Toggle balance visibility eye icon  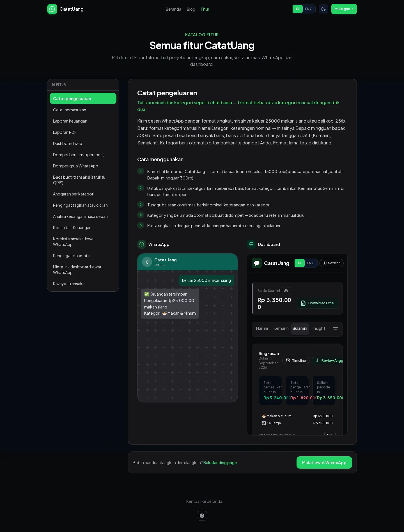coord(286,291)
